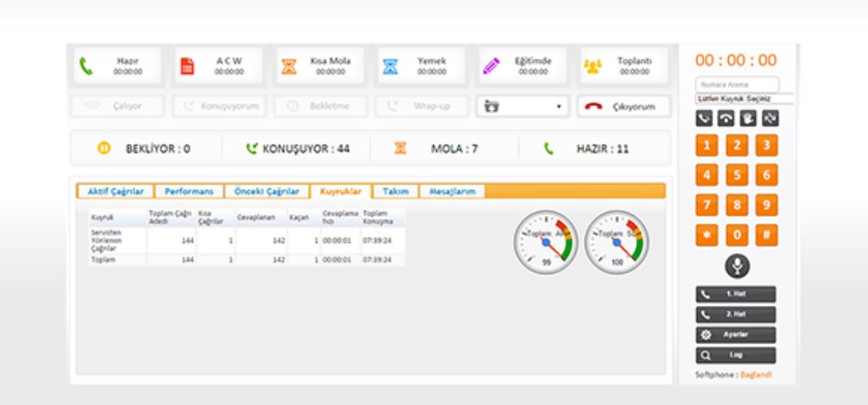868x405 pixels.
Task: Open the Önceki Çağrılar tab
Action: [x=267, y=191]
